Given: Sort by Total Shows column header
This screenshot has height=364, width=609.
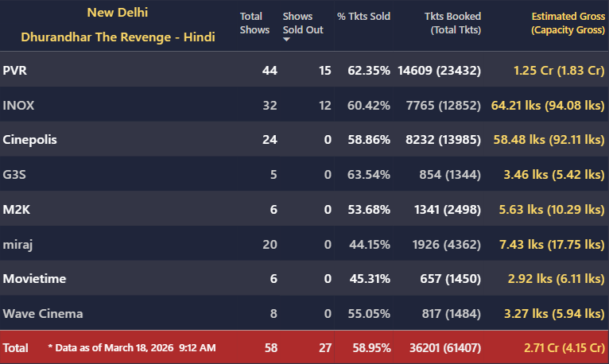Looking at the screenshot, I should [254, 23].
